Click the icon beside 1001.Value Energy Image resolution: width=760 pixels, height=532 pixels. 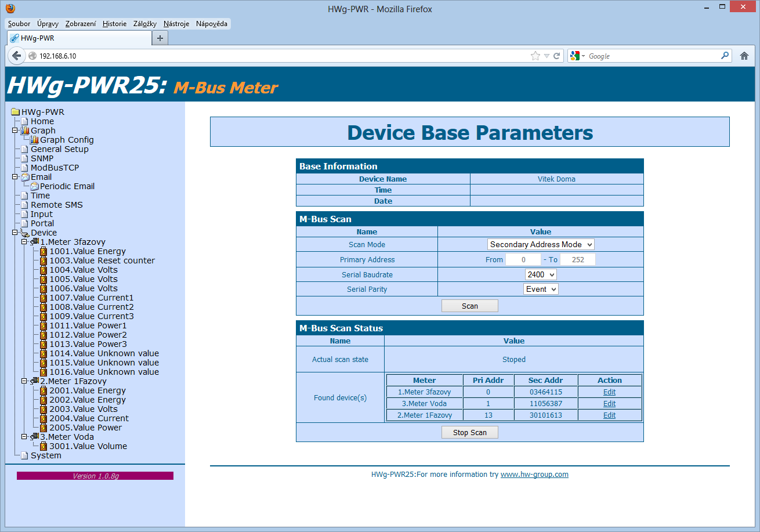pos(44,251)
